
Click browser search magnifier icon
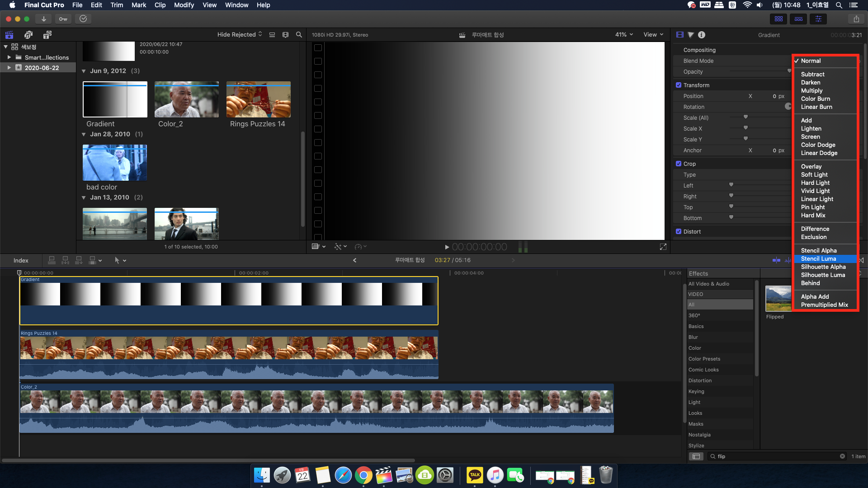coord(299,35)
